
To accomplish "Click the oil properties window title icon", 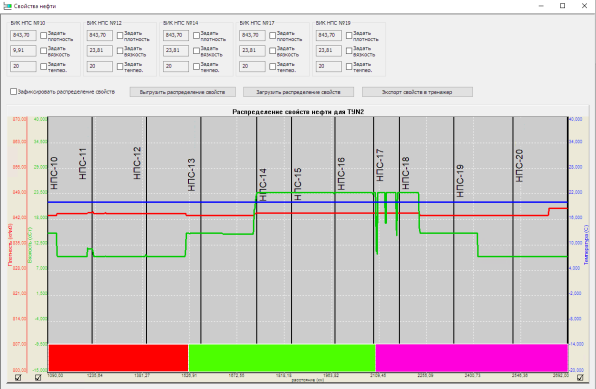I will (x=7, y=6).
